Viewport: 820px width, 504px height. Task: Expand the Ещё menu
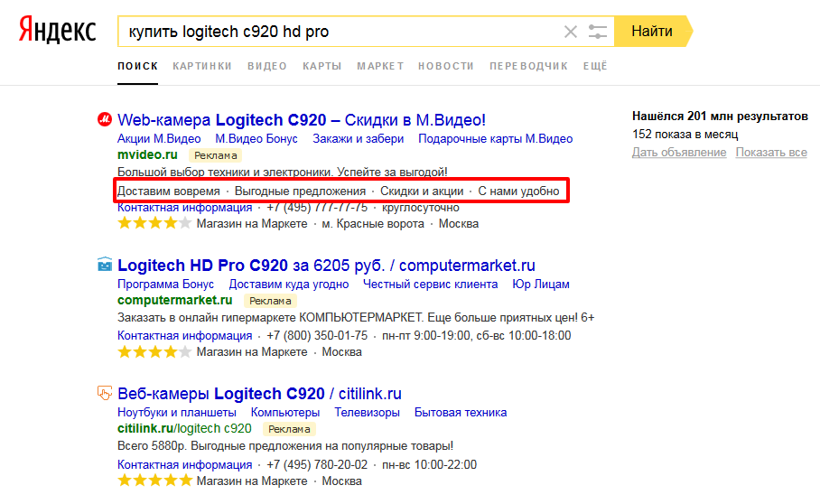[x=595, y=66]
